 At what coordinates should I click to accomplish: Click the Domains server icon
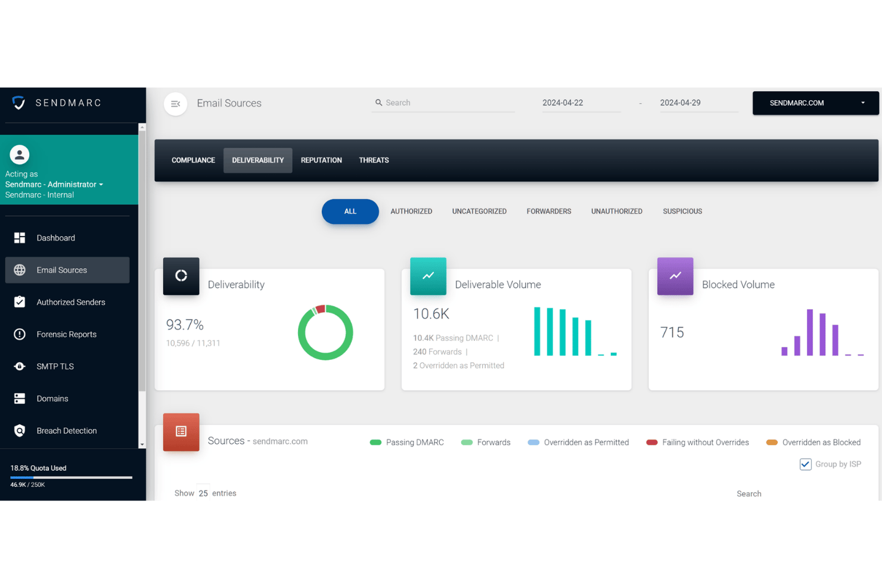pos(20,399)
